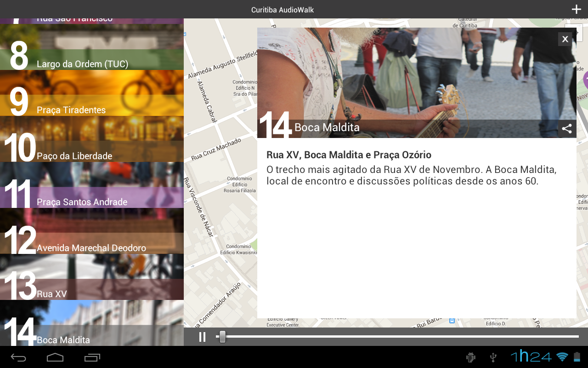Open the recent apps icon
Screen dimensions: 588x368
pyautogui.click(x=92, y=357)
